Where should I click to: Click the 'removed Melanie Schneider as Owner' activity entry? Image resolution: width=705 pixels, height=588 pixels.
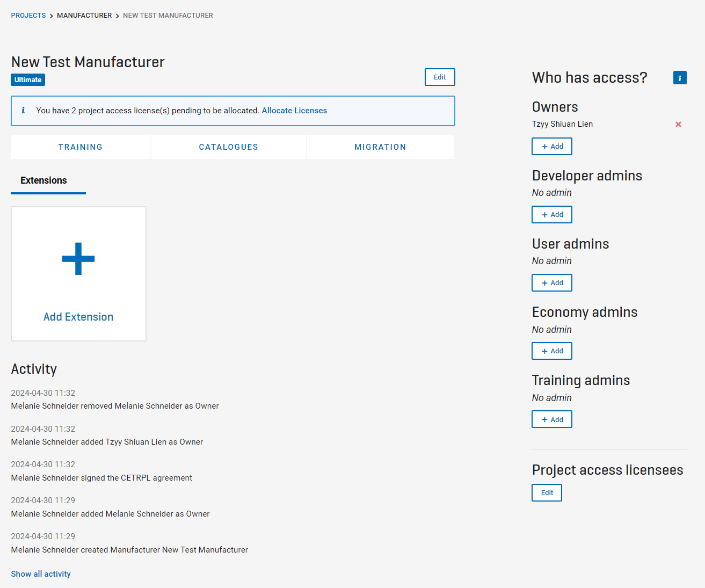pyautogui.click(x=115, y=406)
